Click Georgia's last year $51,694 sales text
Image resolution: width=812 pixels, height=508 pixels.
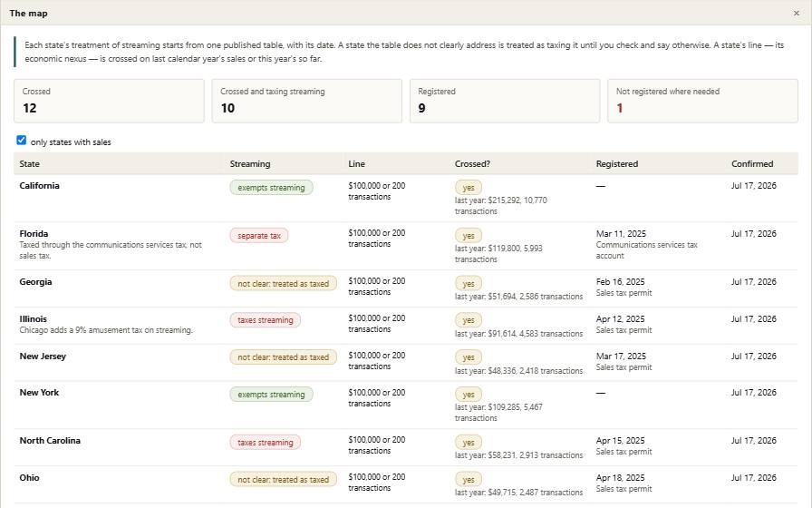pos(519,297)
